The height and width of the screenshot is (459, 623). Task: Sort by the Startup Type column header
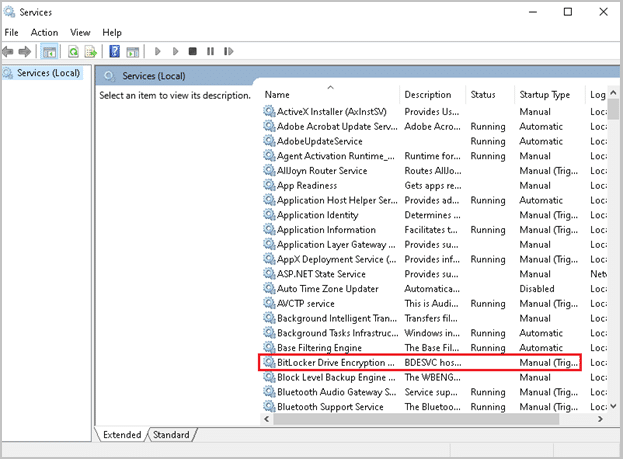[544, 95]
